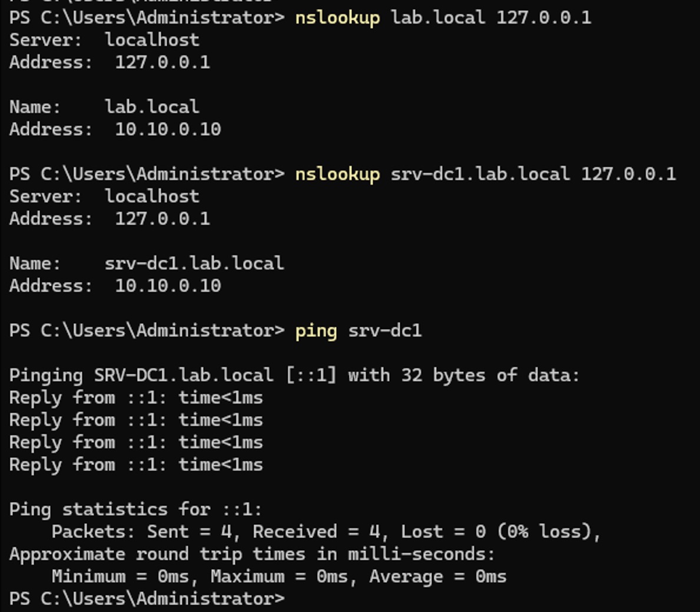The image size is (700, 612).
Task: Click the "Approximate round trip times" line
Action: [x=252, y=554]
